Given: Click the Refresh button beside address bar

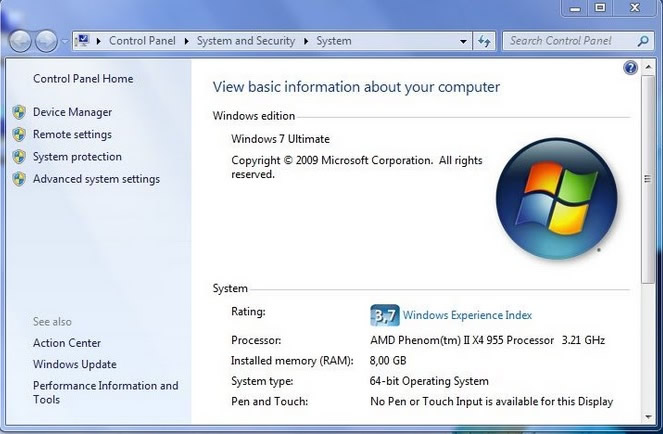Looking at the screenshot, I should (x=484, y=41).
